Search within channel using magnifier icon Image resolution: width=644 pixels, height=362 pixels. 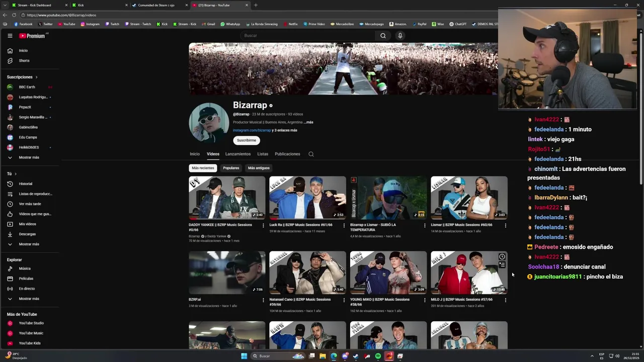311,154
